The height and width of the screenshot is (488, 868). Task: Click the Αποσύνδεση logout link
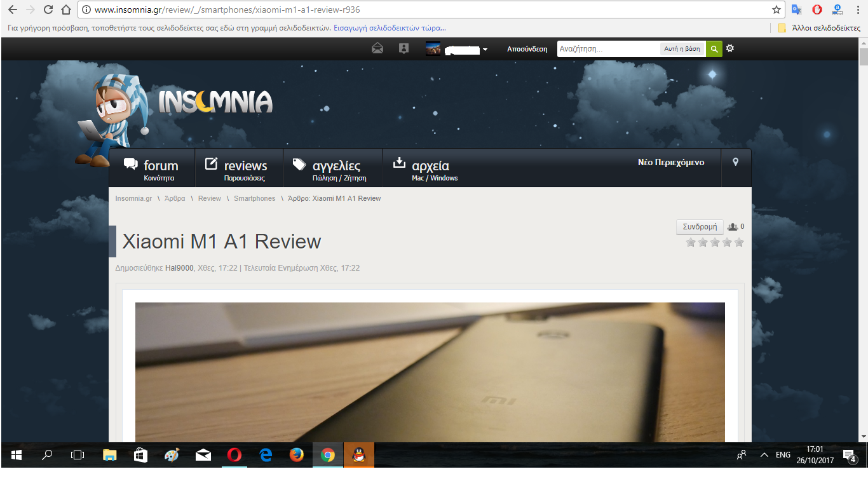pyautogui.click(x=527, y=49)
